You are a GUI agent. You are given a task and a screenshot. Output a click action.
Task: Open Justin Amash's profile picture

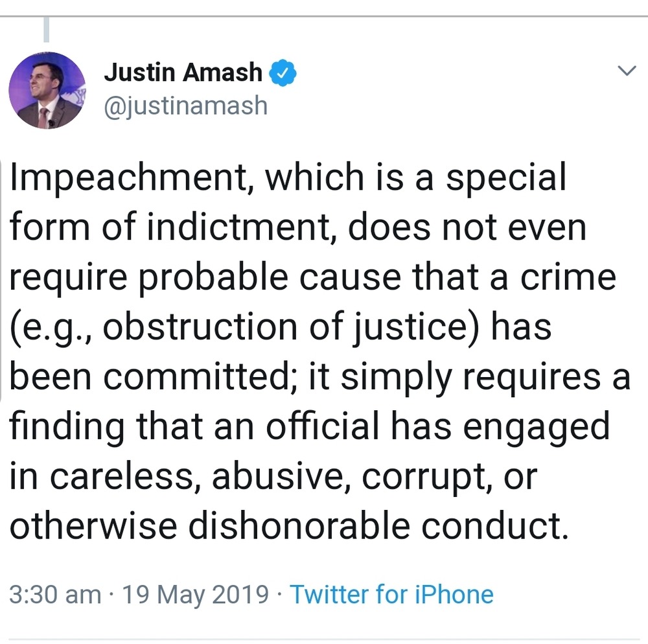(x=47, y=91)
